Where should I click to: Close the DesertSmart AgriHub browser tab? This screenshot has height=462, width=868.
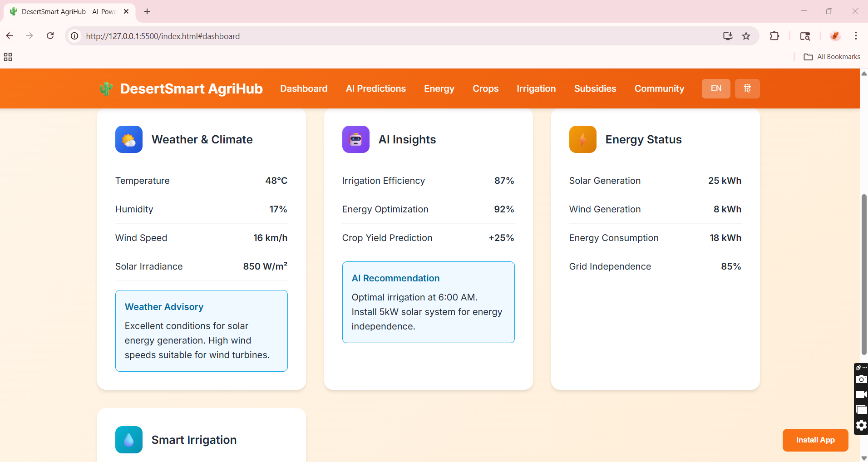coord(126,11)
